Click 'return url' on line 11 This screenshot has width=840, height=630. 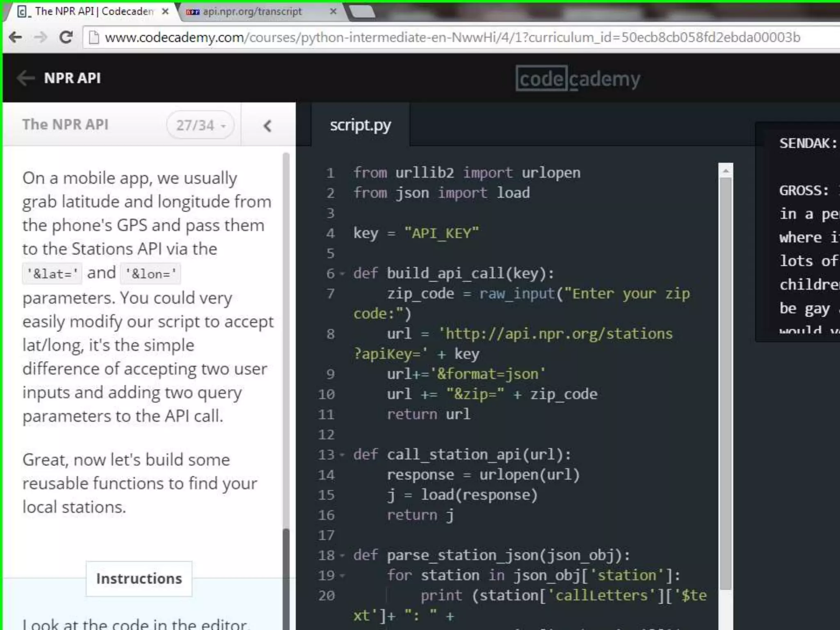click(x=429, y=414)
